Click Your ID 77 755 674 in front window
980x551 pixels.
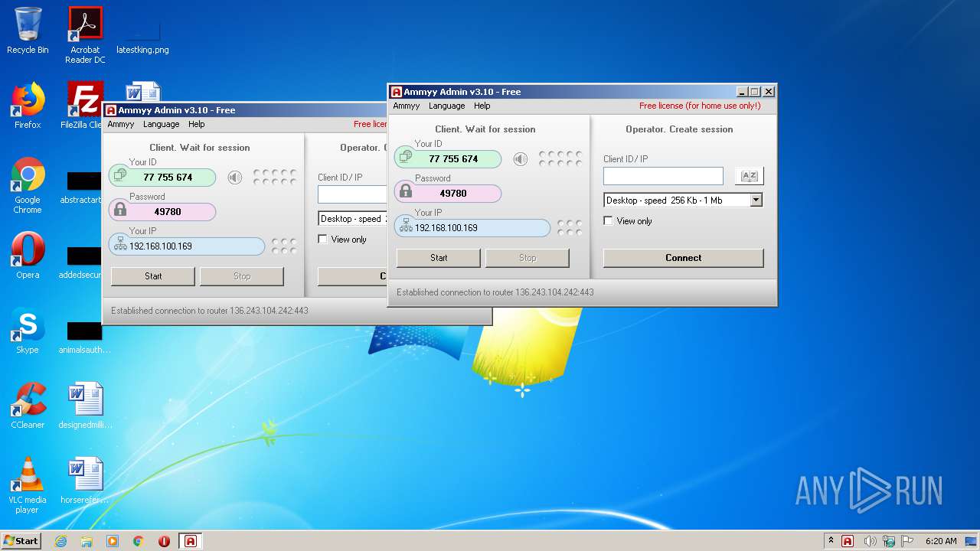(x=453, y=159)
